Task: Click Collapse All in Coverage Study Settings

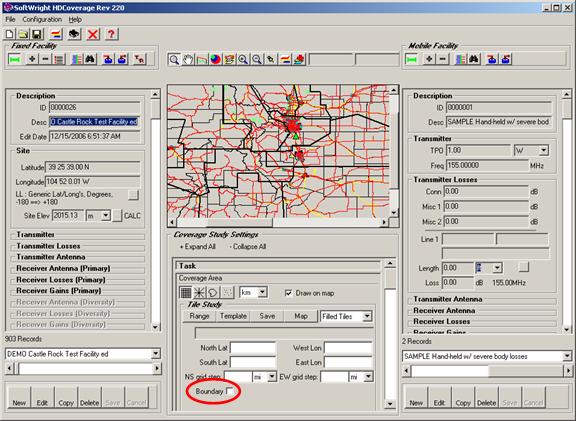Action: pyautogui.click(x=248, y=247)
